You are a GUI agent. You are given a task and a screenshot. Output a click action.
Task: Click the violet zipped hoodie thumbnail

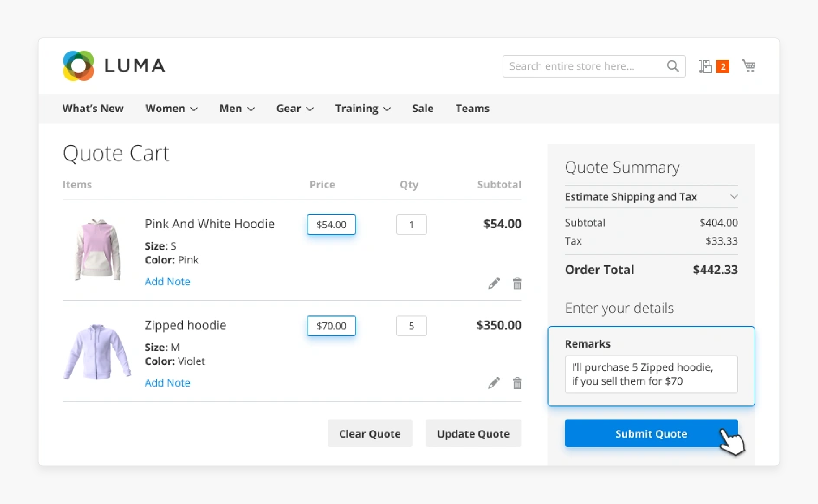click(x=97, y=352)
